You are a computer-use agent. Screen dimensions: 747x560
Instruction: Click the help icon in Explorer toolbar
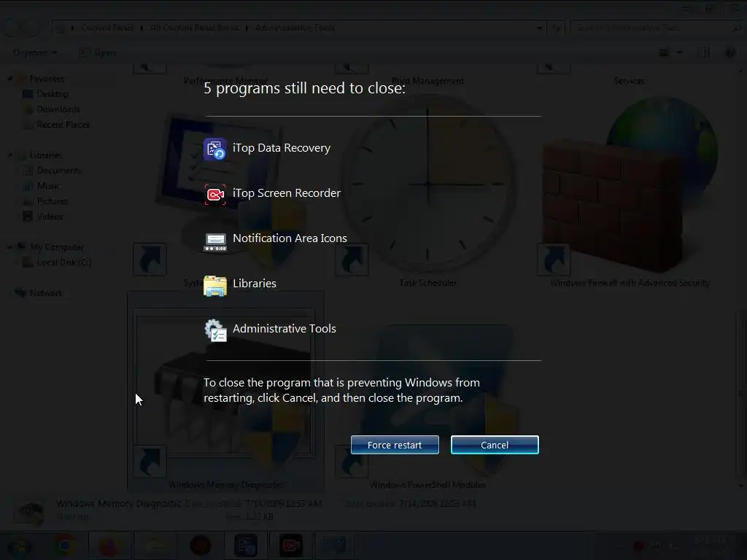[729, 52]
